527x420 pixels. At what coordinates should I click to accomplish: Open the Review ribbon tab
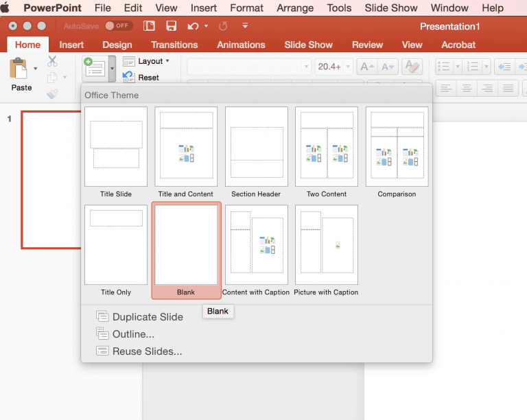coord(367,45)
